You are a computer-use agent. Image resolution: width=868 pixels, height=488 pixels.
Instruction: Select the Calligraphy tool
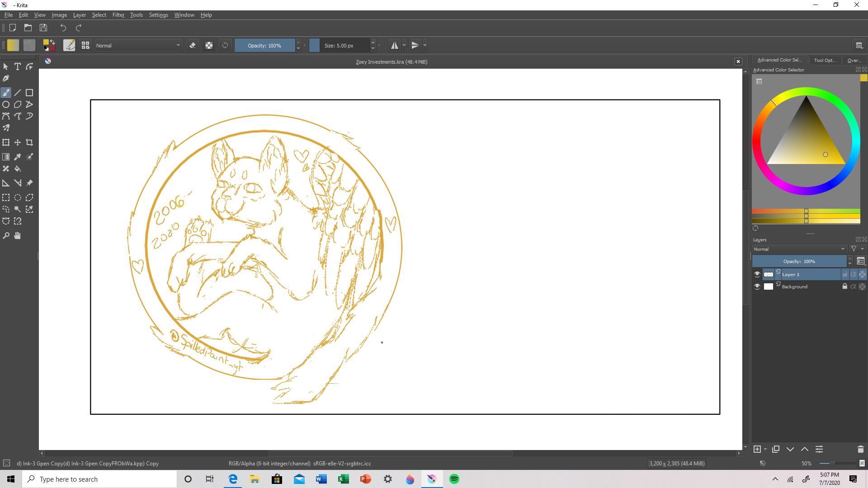point(6,78)
